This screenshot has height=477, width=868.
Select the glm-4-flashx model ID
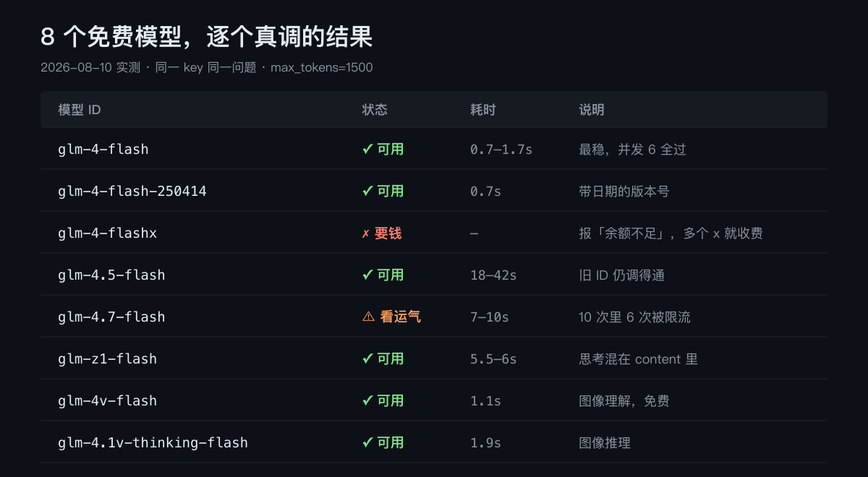click(107, 233)
